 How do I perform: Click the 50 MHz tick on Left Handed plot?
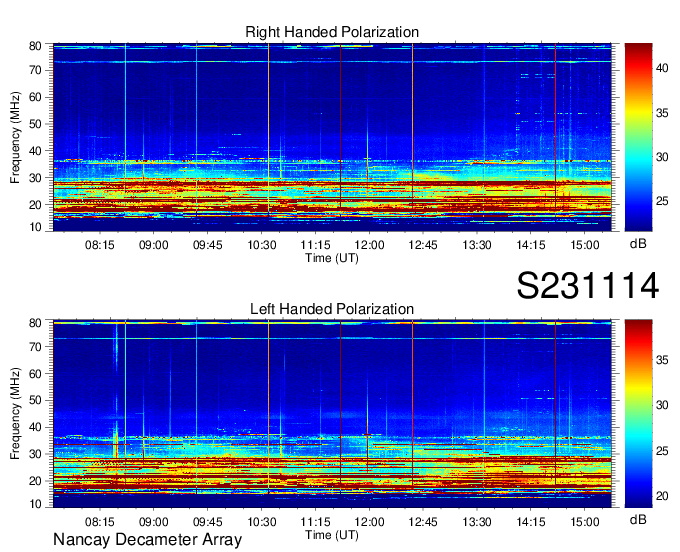pyautogui.click(x=35, y=401)
